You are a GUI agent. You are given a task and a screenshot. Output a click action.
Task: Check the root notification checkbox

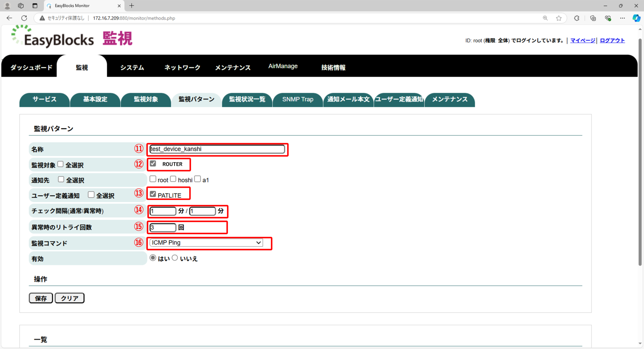pyautogui.click(x=153, y=179)
